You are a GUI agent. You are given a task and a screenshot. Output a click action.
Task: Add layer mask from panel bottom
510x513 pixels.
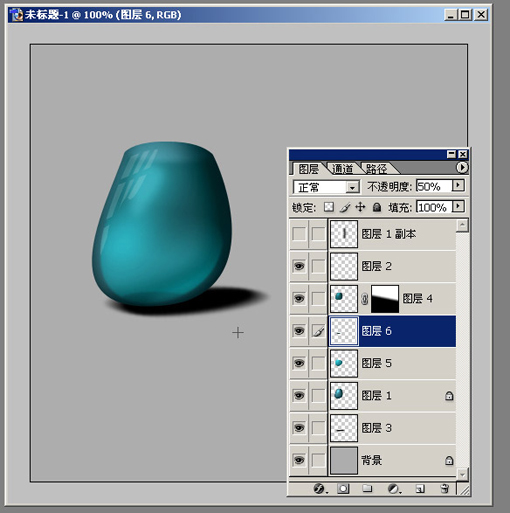pyautogui.click(x=343, y=489)
